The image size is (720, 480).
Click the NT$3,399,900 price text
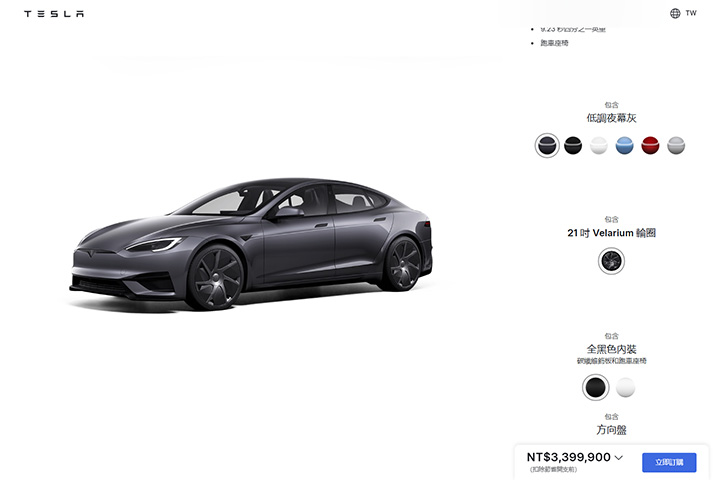(568, 457)
